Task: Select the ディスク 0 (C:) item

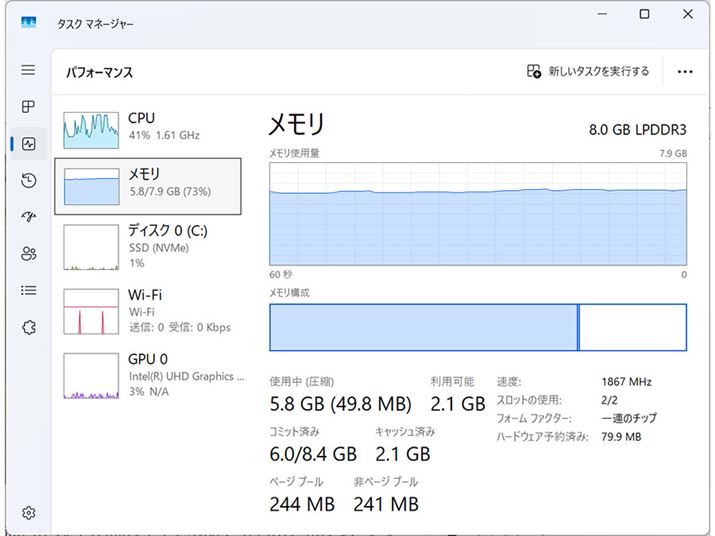Action: tap(148, 247)
